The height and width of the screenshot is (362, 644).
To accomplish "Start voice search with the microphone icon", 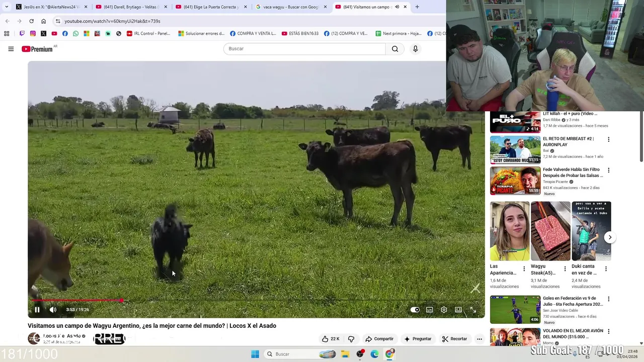I will [x=415, y=49].
